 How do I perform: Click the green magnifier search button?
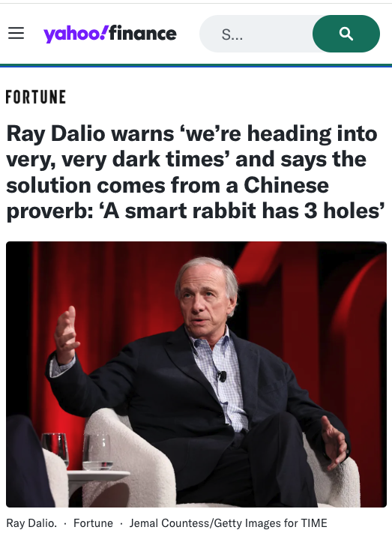click(x=346, y=34)
